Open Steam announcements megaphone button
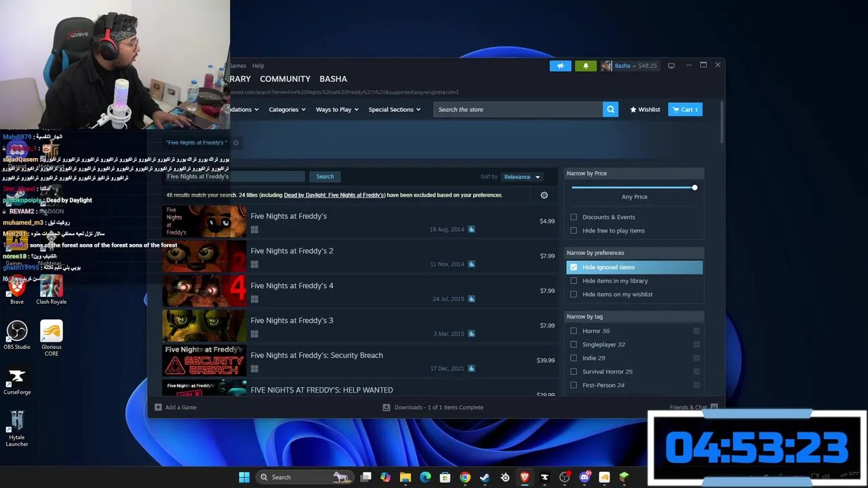The width and height of the screenshot is (868, 488). tap(560, 66)
